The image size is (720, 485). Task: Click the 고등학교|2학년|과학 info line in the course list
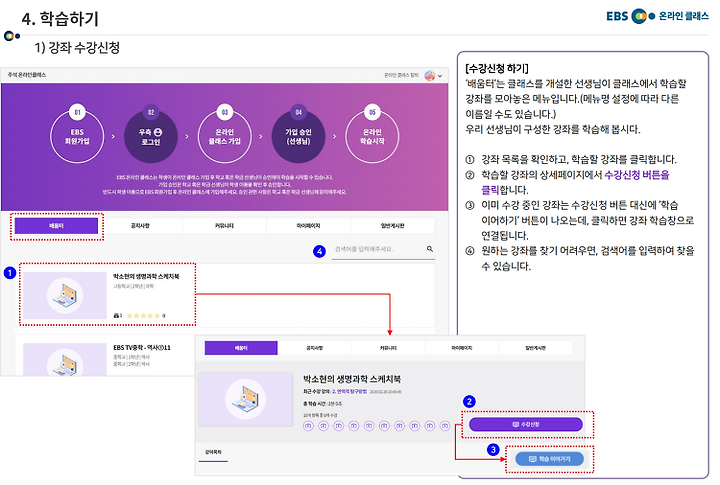[x=134, y=286]
